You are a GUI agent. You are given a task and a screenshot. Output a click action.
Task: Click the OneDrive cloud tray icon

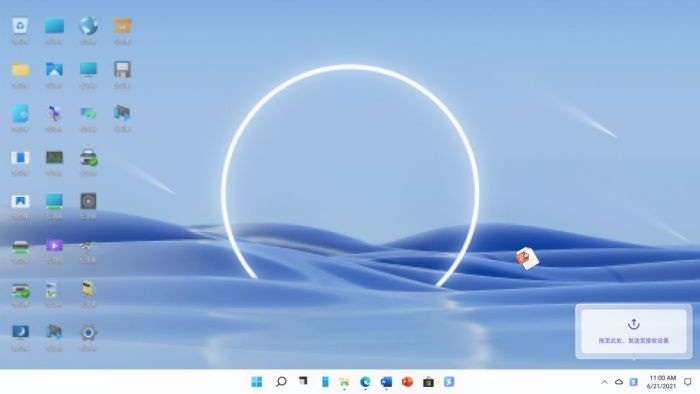coord(619,382)
